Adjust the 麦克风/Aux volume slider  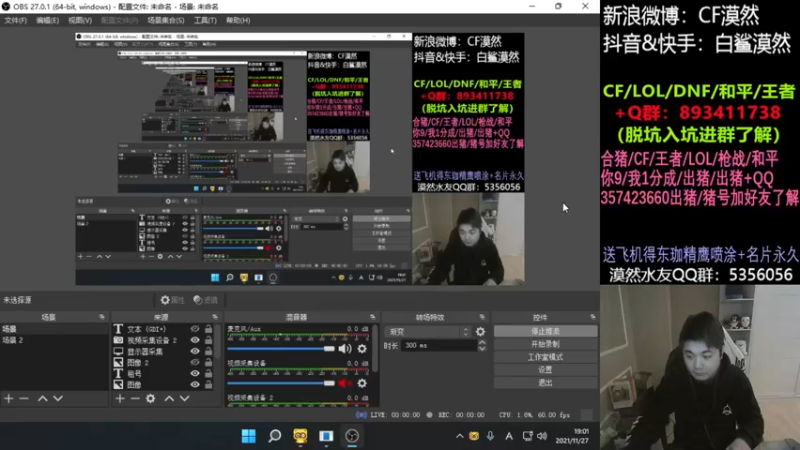[x=281, y=349]
